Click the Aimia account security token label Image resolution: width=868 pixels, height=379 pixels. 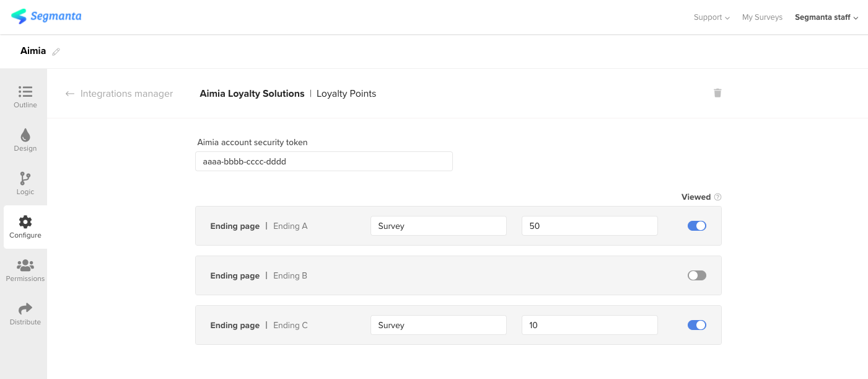click(252, 142)
